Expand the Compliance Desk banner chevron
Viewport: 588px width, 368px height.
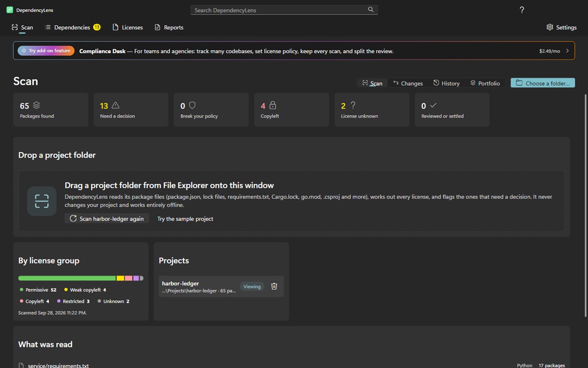pos(567,51)
